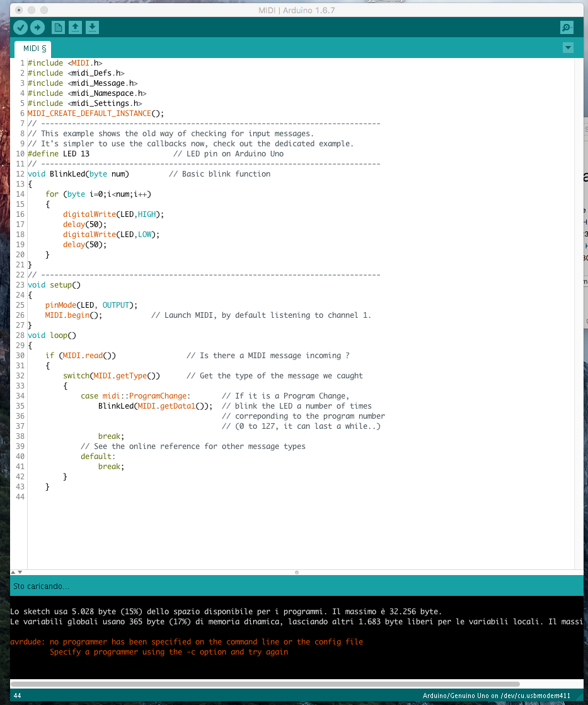Open a sketch with the up-arrow folder icon
Image resolution: width=588 pixels, height=705 pixels.
[x=75, y=27]
